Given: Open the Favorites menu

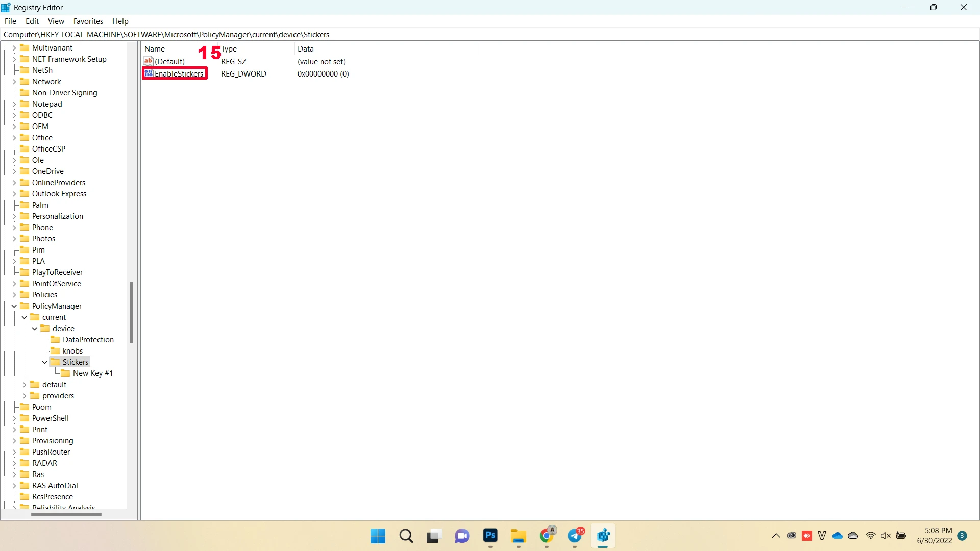Looking at the screenshot, I should pyautogui.click(x=88, y=21).
